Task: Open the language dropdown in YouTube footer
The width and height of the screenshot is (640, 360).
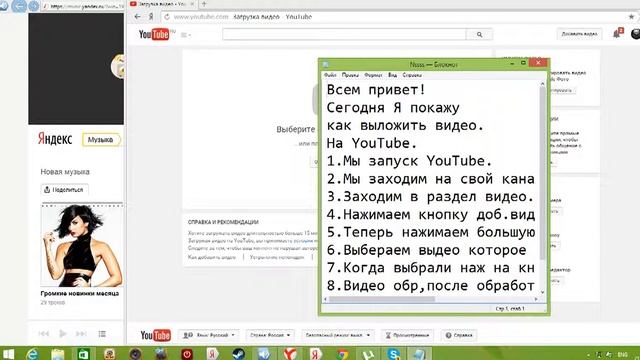Action: (x=209, y=335)
